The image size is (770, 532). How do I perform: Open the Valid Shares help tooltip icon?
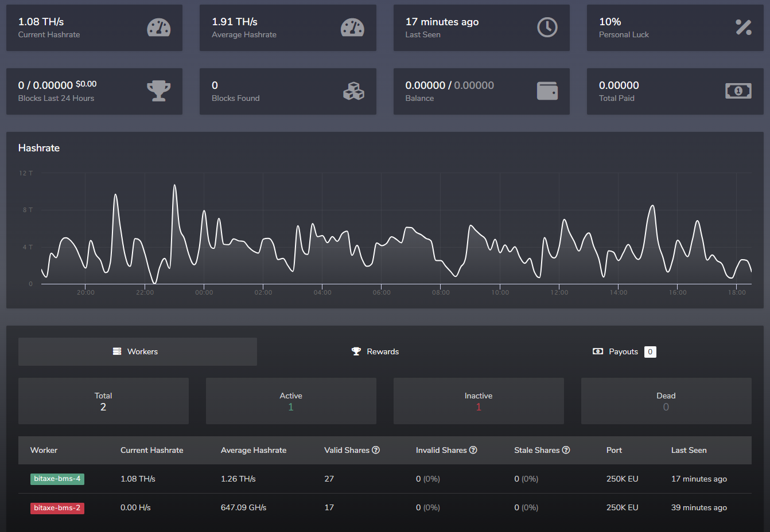(x=375, y=450)
